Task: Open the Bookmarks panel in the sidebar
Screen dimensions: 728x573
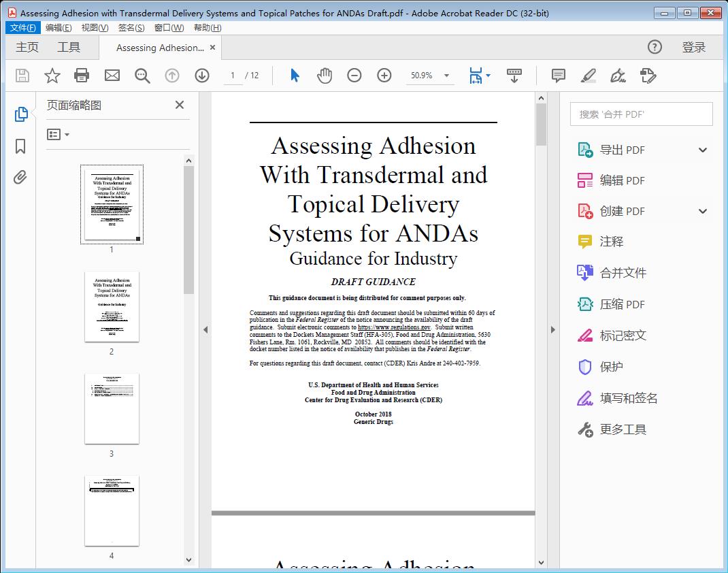Action: click(x=20, y=147)
